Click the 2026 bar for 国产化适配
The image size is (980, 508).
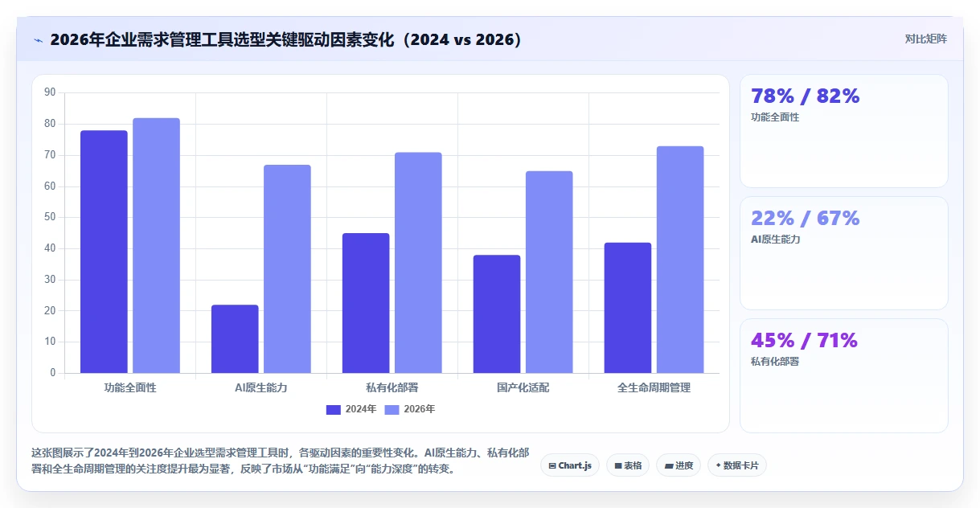(x=549, y=272)
